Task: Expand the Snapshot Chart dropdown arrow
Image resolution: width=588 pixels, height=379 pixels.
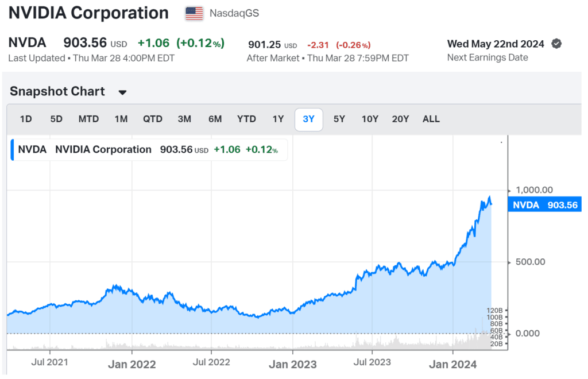Action: pos(122,92)
